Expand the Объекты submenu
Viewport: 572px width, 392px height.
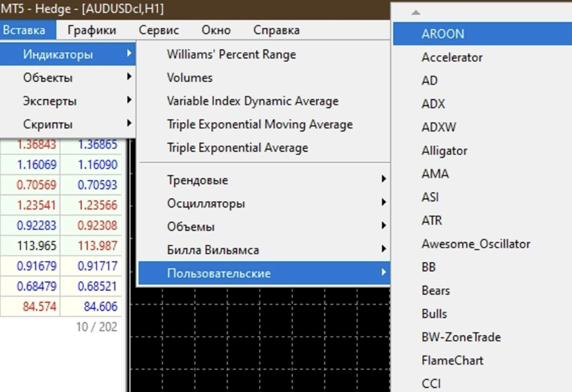[x=68, y=78]
